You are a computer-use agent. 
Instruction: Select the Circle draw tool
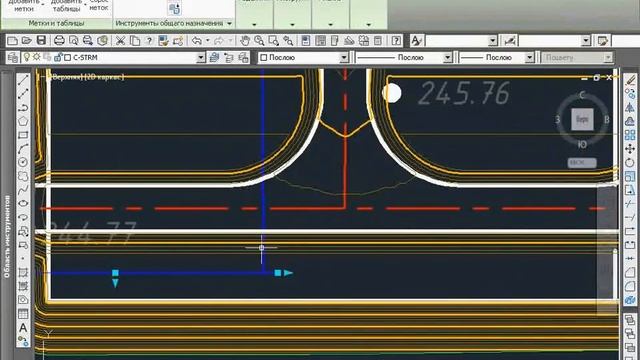(x=23, y=162)
